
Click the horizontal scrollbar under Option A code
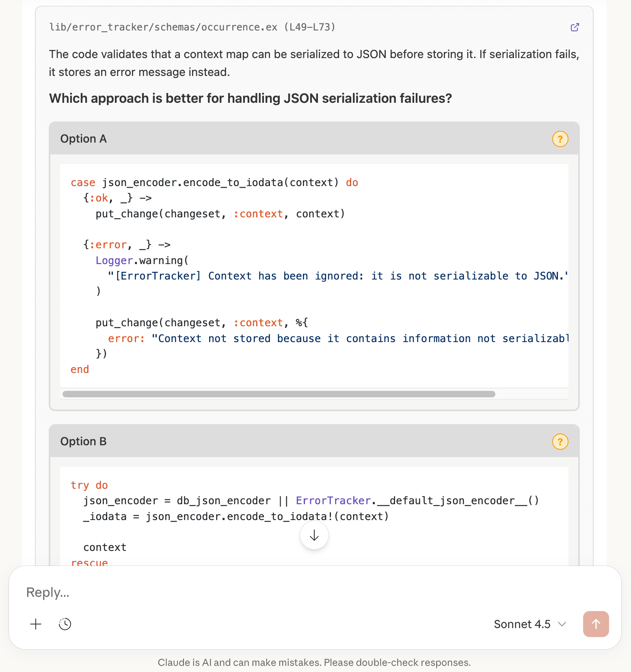pyautogui.click(x=279, y=394)
